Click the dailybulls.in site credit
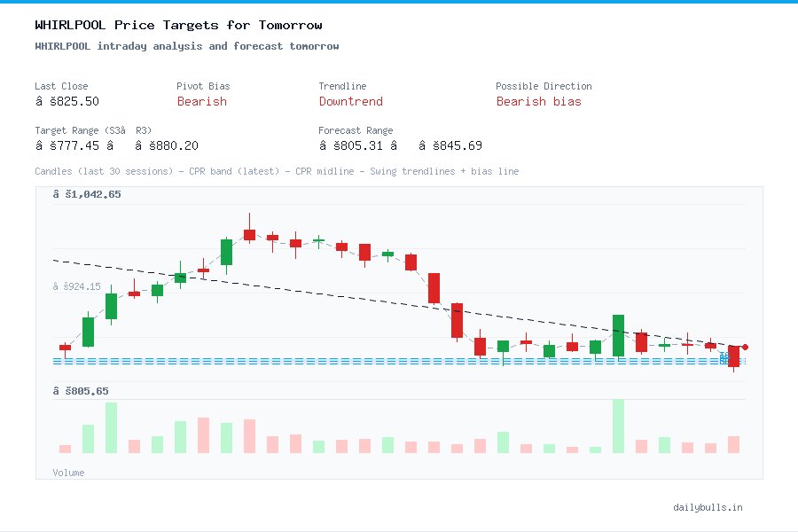This screenshot has width=798, height=532. click(708, 507)
